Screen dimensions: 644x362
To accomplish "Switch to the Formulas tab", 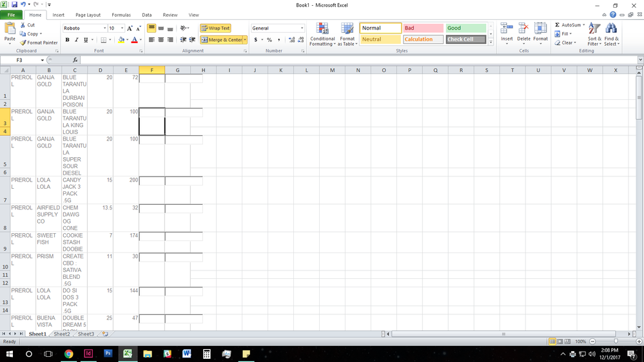I will [x=121, y=15].
